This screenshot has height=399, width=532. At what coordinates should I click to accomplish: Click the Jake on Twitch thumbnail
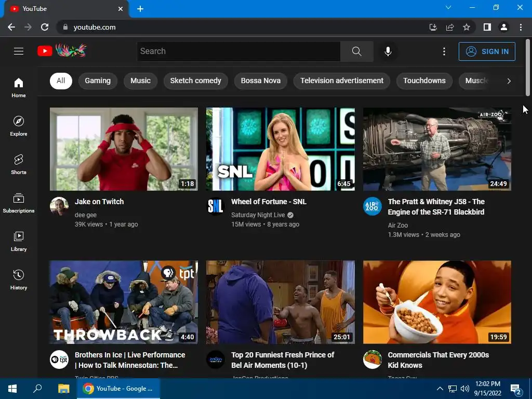[x=124, y=149]
